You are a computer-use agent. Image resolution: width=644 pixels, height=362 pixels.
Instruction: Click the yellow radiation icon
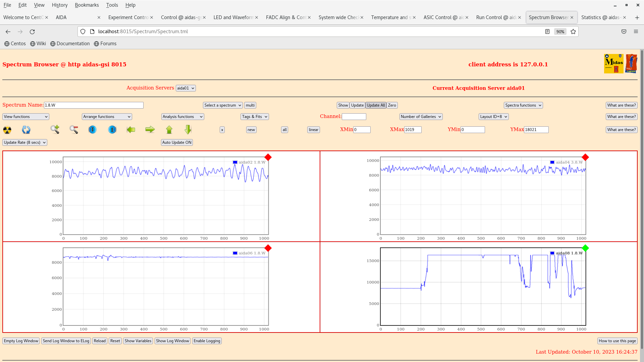7,130
